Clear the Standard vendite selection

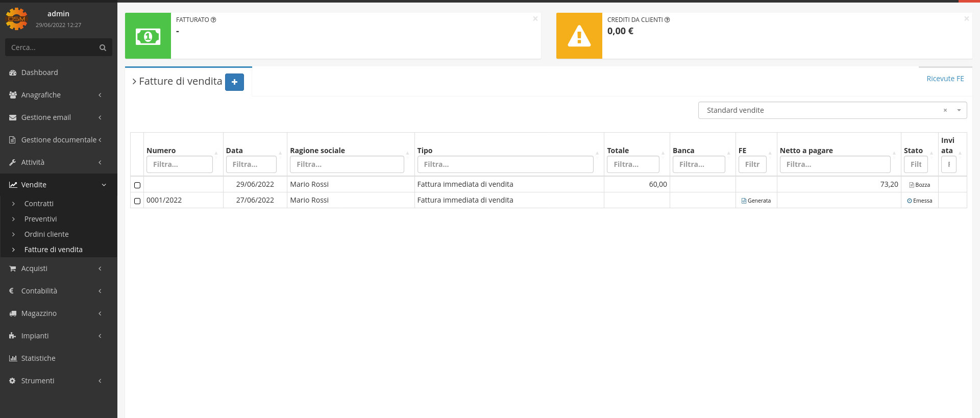(945, 110)
